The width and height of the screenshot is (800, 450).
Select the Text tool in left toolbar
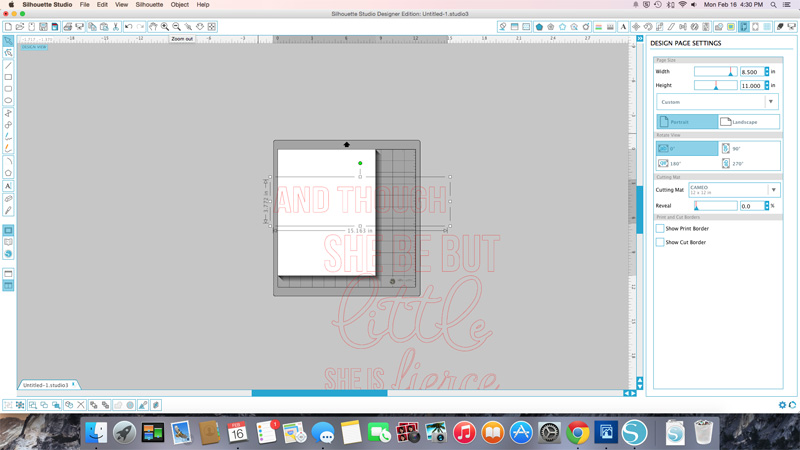(8, 186)
